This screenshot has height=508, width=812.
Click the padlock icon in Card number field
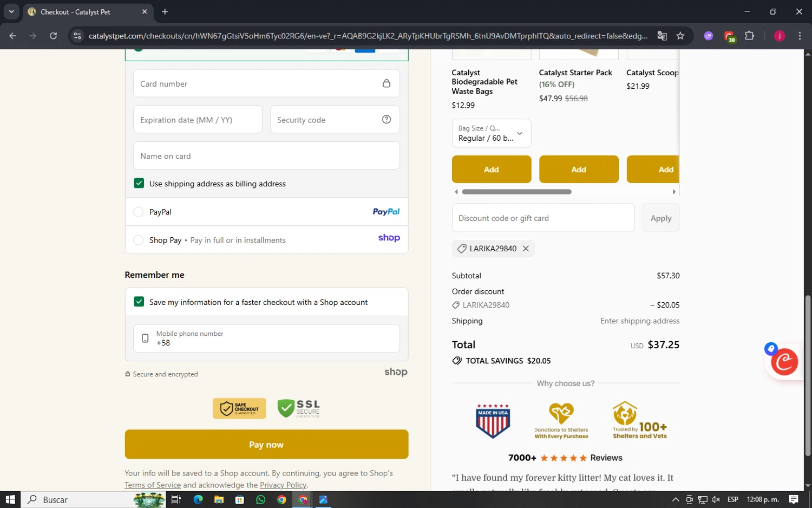(387, 83)
